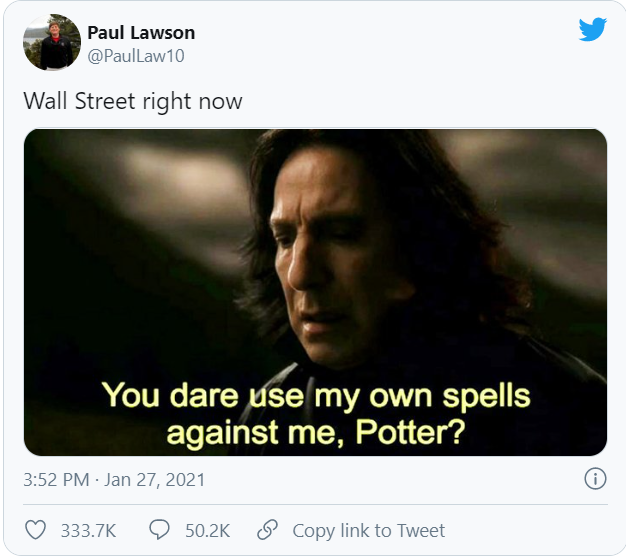Click the chain link icon
626x556 pixels.
[267, 530]
